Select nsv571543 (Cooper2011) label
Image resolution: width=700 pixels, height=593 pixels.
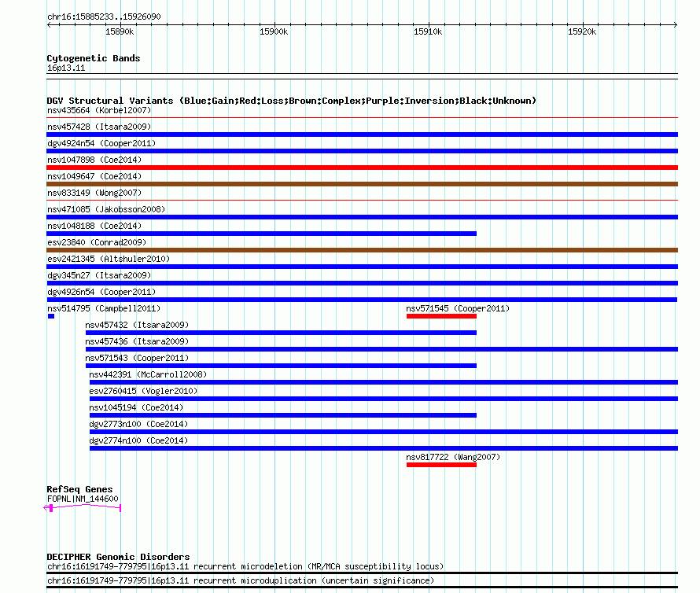point(137,358)
